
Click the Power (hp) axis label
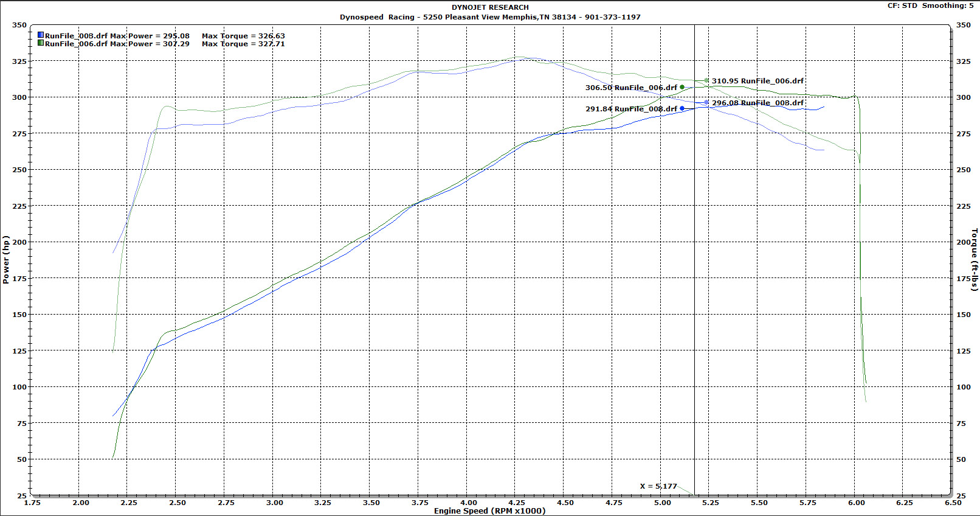point(6,260)
